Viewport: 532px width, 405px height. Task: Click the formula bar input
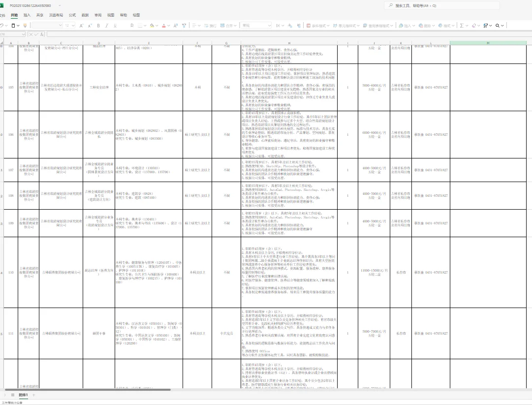(x=288, y=34)
